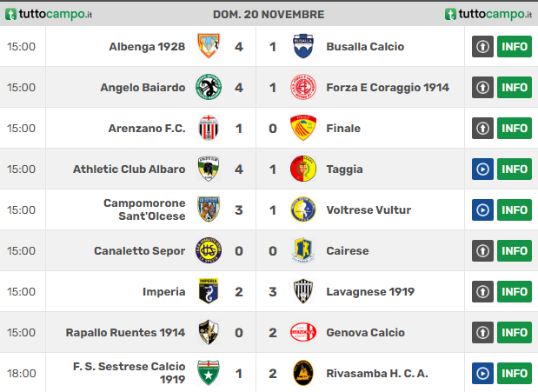Screen dimensions: 538x392
Task: Open INFO for Canaletto Sepor vs Cairese
Action: coord(515,250)
